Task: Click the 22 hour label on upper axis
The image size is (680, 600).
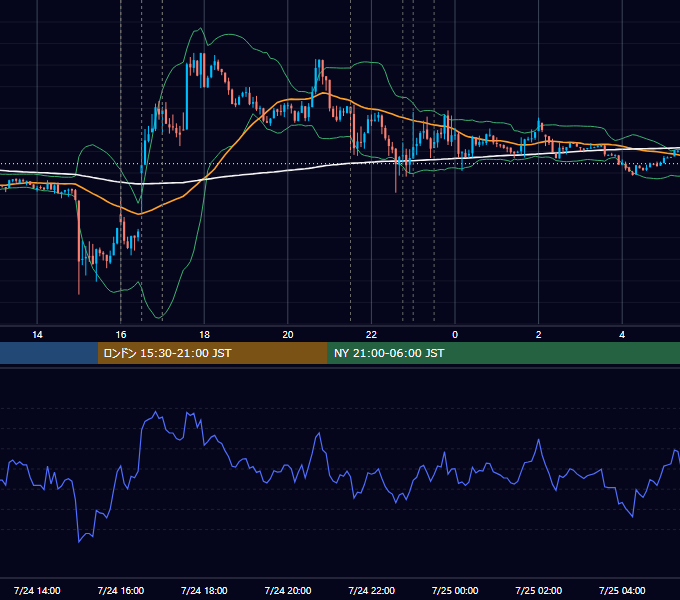Action: [x=371, y=335]
